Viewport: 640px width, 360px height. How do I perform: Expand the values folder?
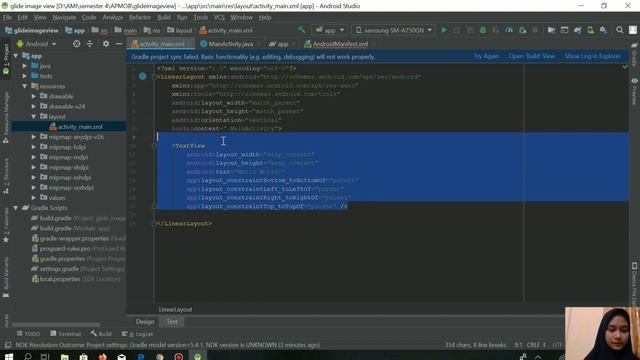pyautogui.click(x=34, y=198)
